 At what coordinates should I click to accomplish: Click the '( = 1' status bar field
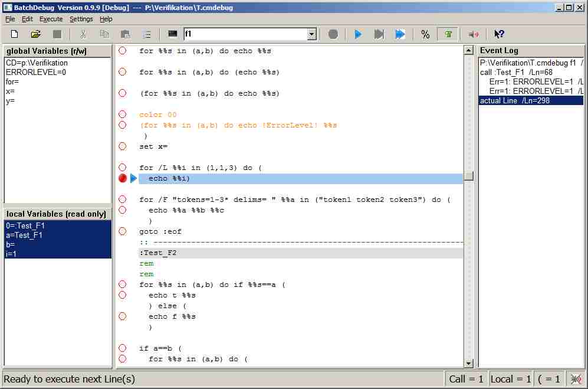pos(548,379)
